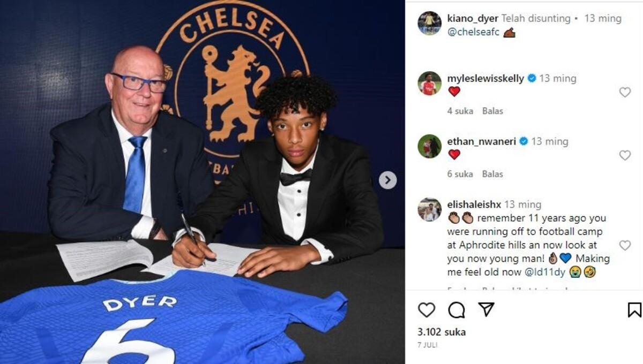
Task: Open elishaleishx profile avatar
Action: [x=430, y=209]
